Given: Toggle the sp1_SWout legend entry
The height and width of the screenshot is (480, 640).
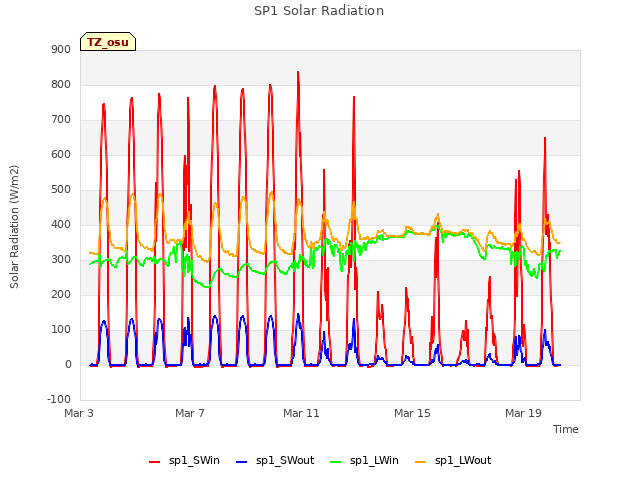Looking at the screenshot, I should point(275,460).
